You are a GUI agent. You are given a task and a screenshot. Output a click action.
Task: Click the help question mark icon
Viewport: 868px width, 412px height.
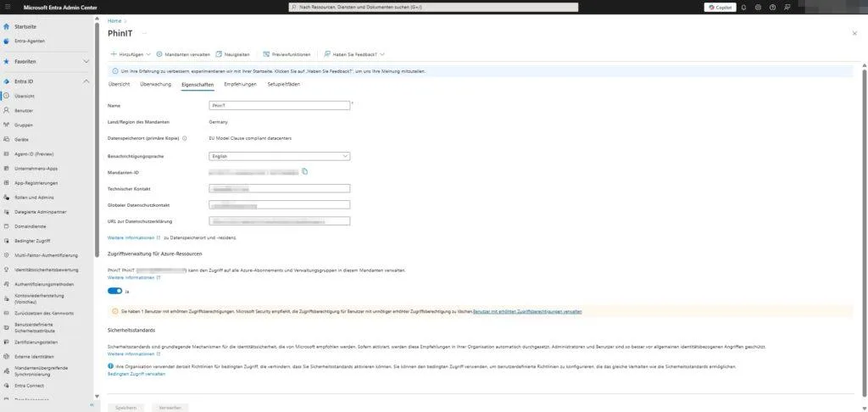(x=772, y=7)
